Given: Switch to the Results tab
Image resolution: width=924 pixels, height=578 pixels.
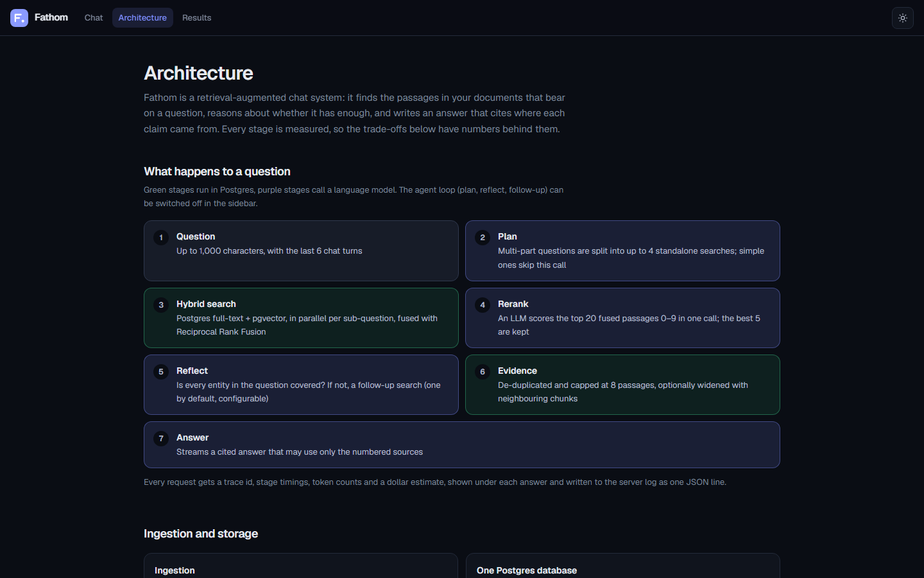Looking at the screenshot, I should [196, 18].
